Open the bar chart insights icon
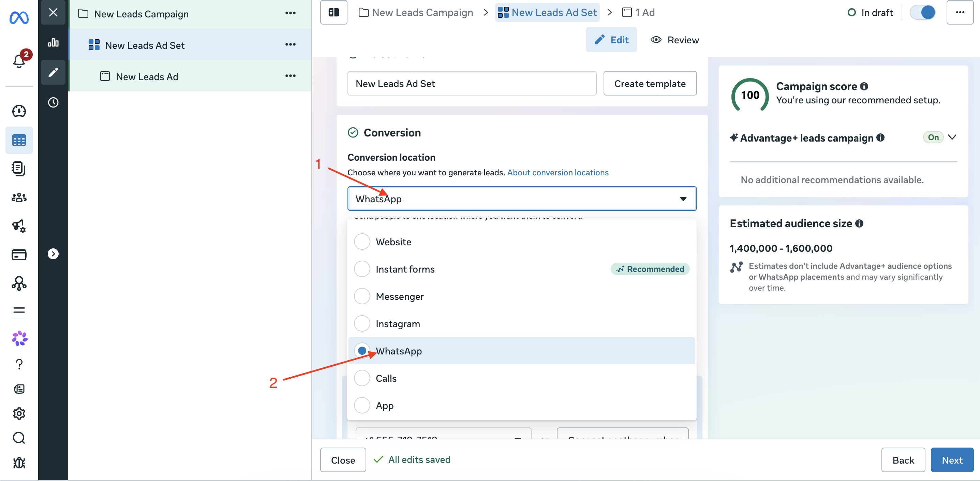The width and height of the screenshot is (980, 481). tap(53, 42)
